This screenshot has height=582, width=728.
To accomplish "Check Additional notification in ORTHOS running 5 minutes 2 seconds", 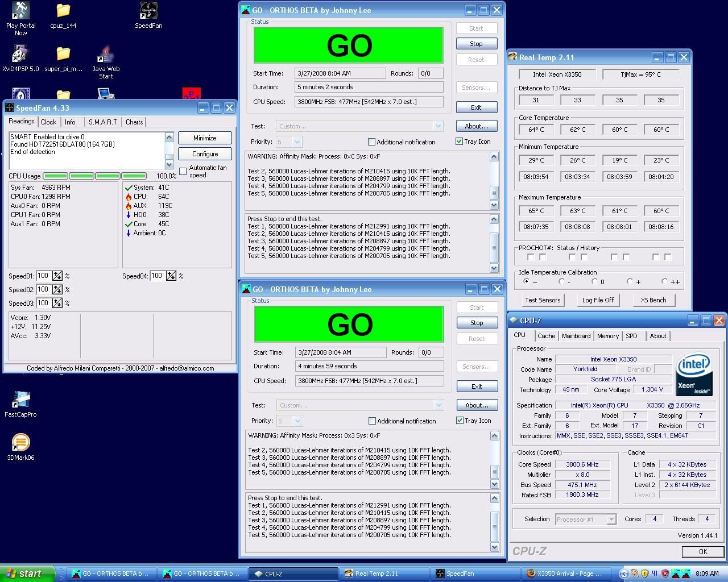I will pos(371,142).
